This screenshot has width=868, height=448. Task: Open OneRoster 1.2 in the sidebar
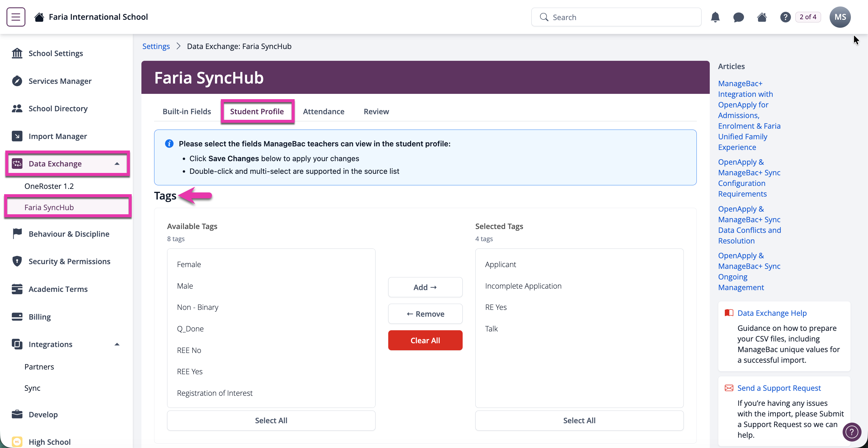49,186
